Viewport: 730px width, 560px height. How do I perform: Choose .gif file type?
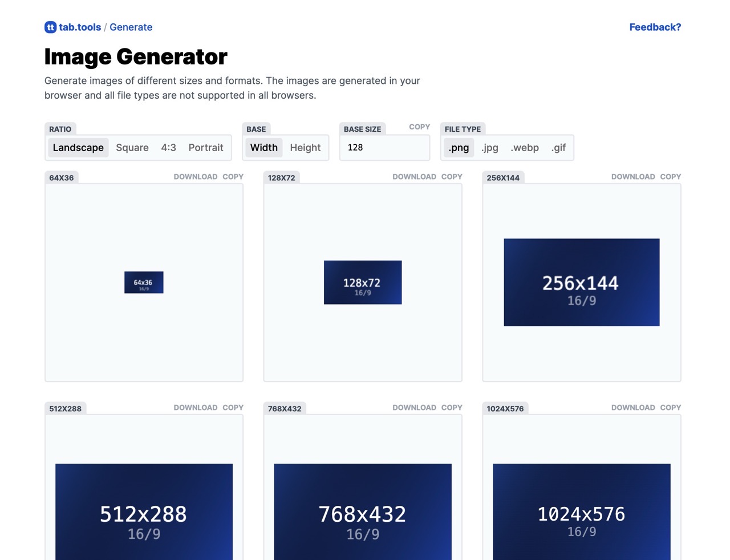pyautogui.click(x=558, y=148)
